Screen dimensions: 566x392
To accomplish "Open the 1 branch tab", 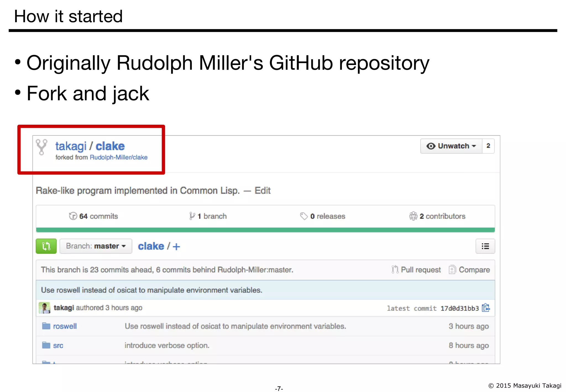I will click(208, 216).
